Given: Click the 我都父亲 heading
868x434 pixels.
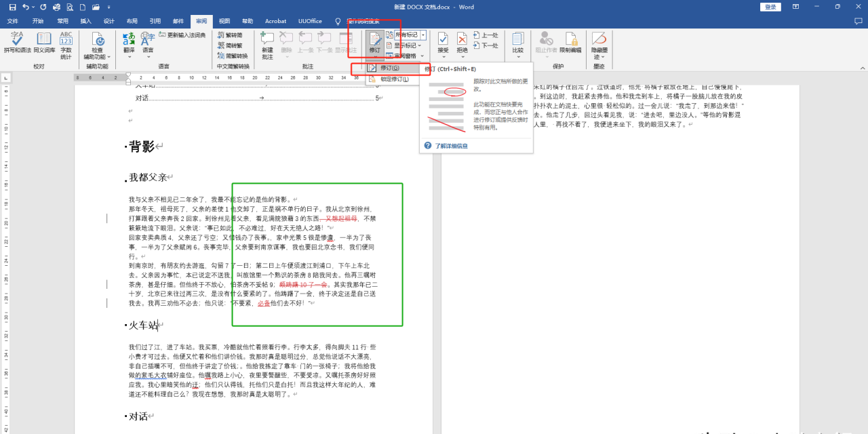Looking at the screenshot, I should (148, 177).
